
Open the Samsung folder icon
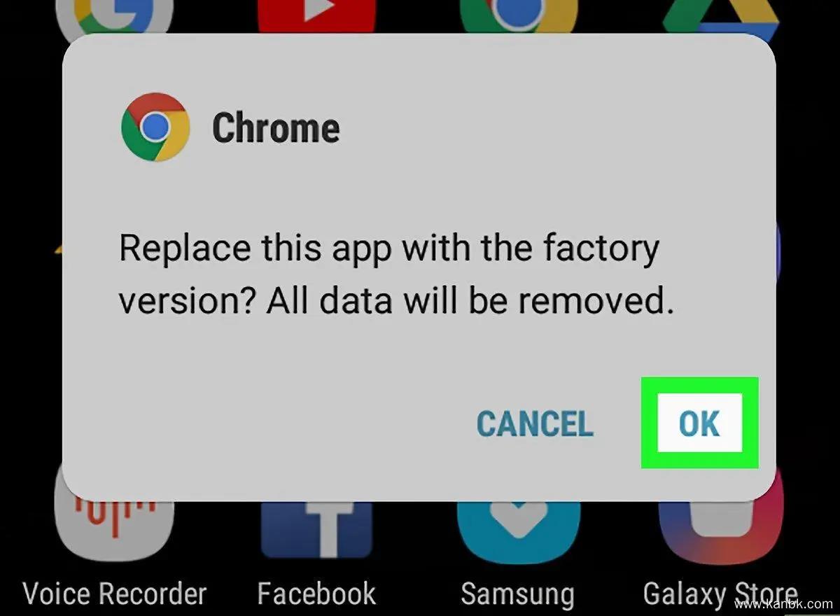click(x=519, y=528)
